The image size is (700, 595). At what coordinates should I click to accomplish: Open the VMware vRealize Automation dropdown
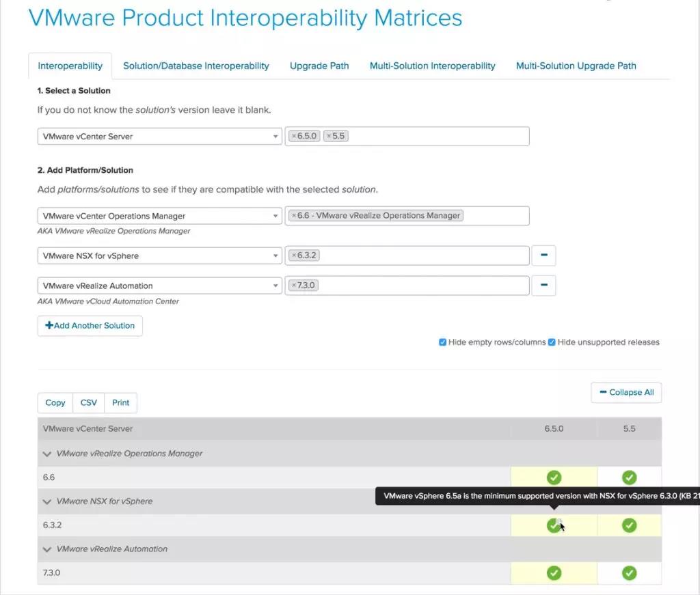coord(159,286)
